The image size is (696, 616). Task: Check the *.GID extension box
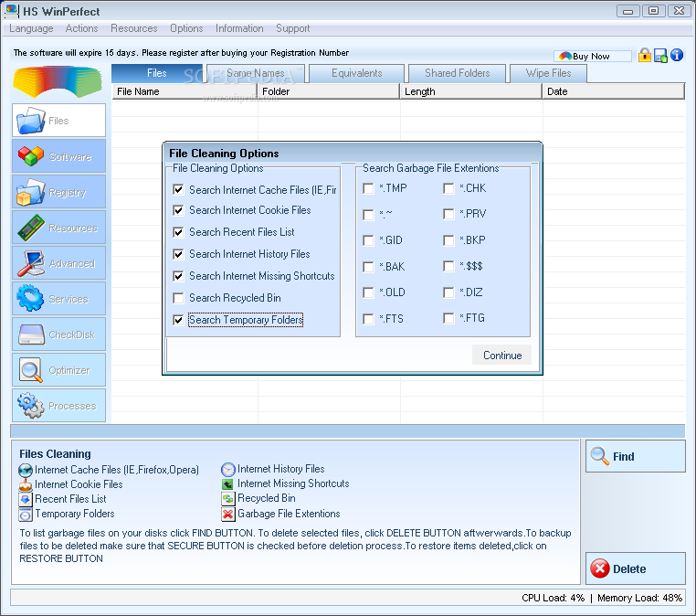point(368,240)
